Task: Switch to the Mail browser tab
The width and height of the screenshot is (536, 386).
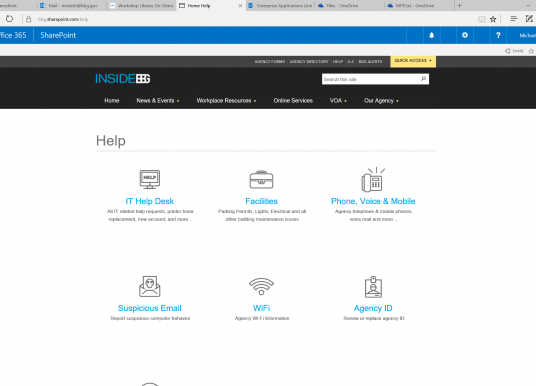Action: point(72,5)
